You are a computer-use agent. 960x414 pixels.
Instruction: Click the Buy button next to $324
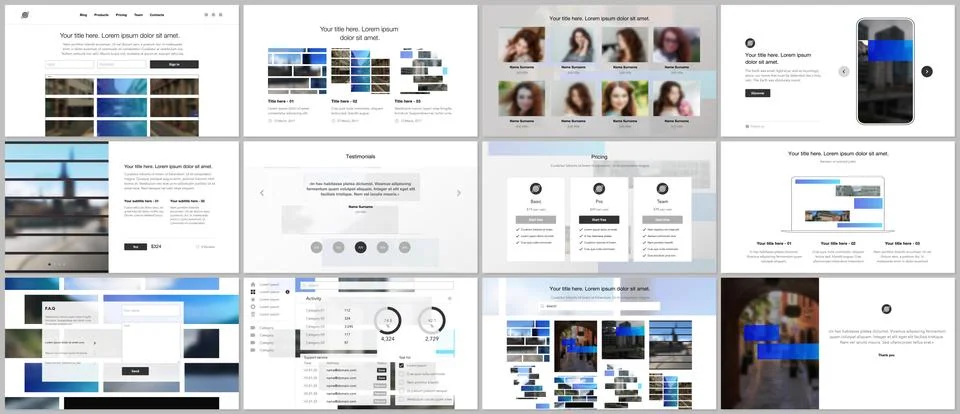click(135, 247)
